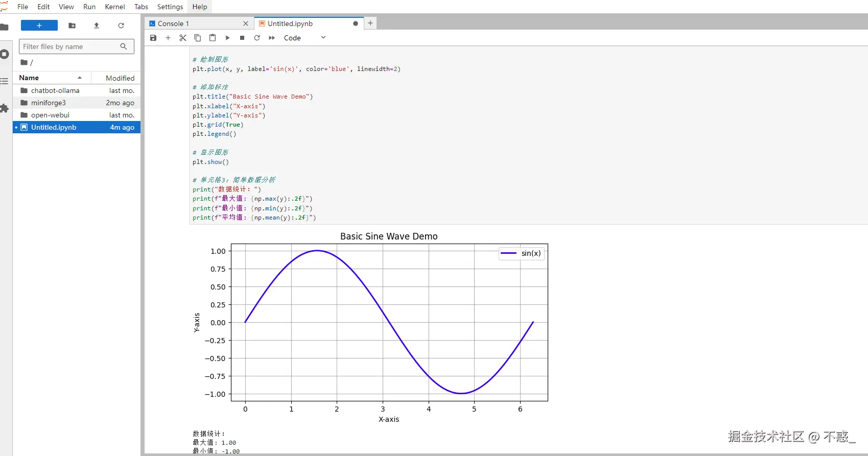
Task: Paste cell from clipboard
Action: (213, 38)
